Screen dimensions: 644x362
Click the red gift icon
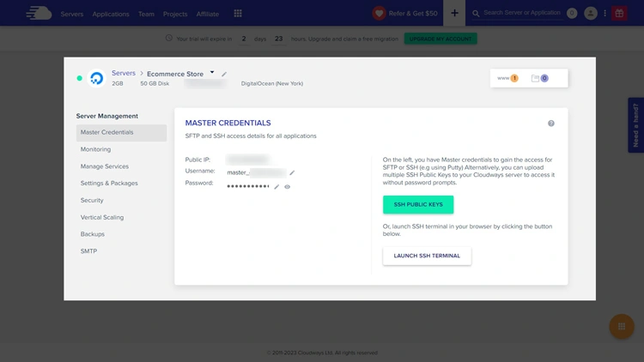[x=619, y=14]
